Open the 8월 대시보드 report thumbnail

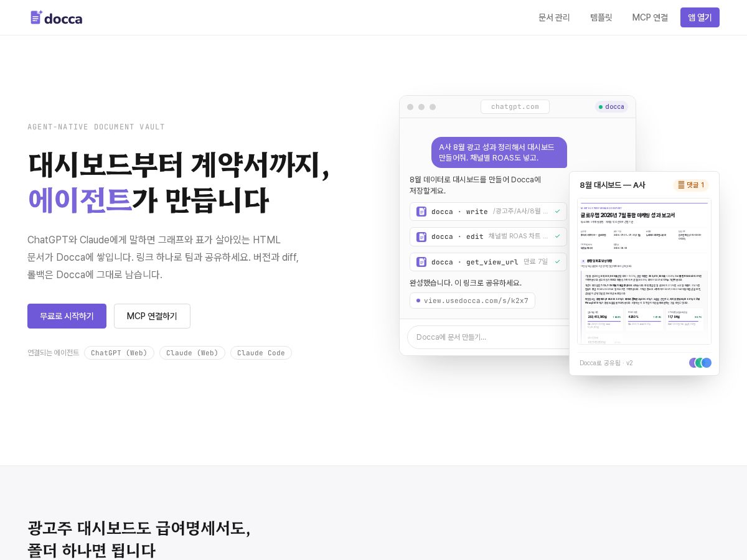click(644, 271)
